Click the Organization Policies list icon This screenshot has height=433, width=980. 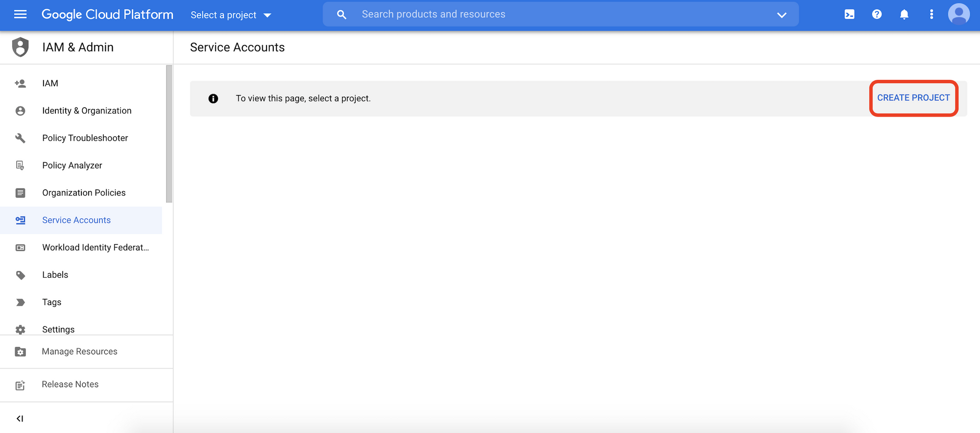tap(20, 193)
